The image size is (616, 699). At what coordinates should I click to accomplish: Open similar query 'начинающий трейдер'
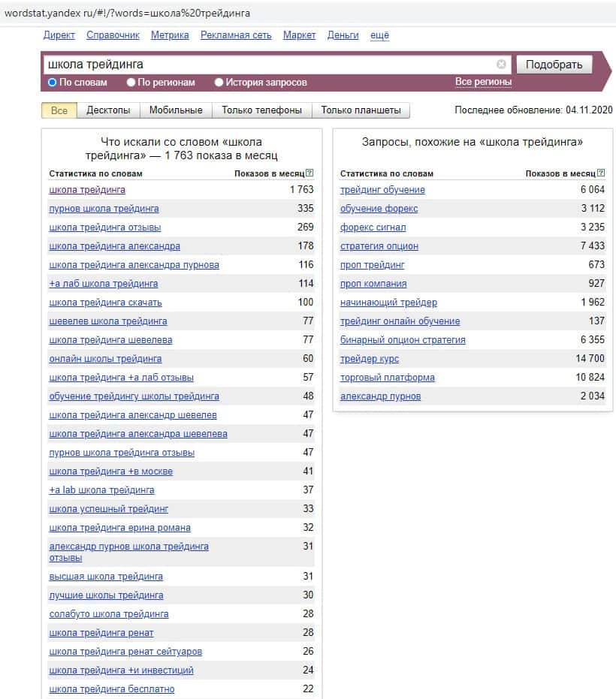(388, 303)
